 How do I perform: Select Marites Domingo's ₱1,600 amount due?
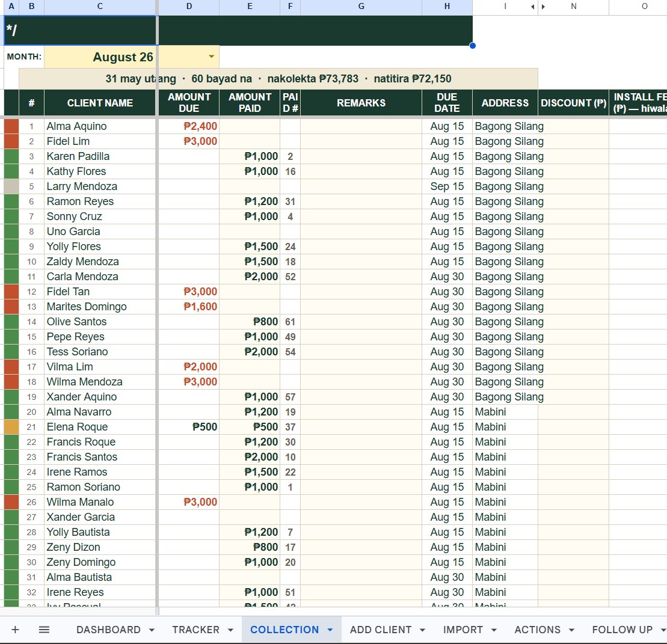(189, 307)
